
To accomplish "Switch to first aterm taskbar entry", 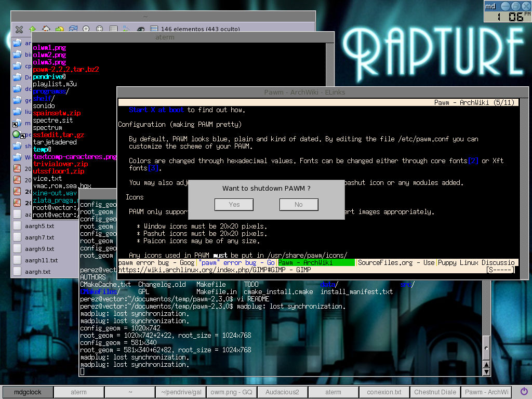I will (79, 392).
